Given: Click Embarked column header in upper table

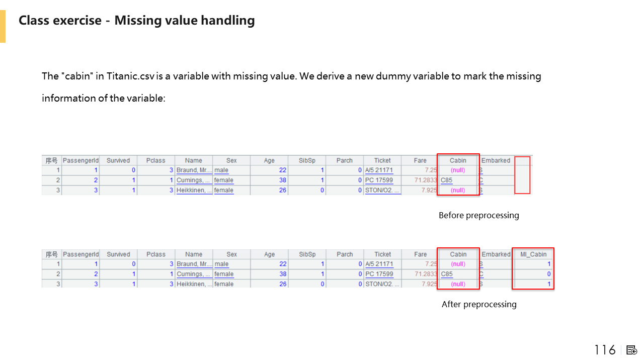Looking at the screenshot, I should pos(496,160).
